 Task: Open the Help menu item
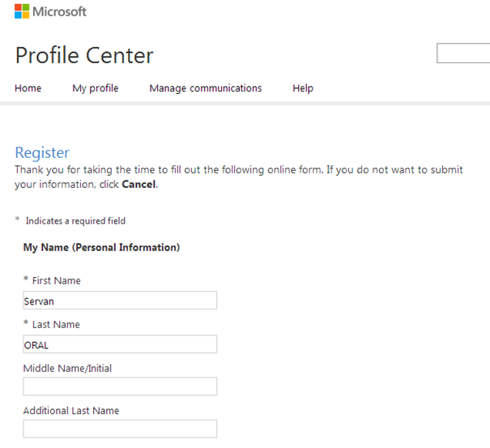click(303, 88)
